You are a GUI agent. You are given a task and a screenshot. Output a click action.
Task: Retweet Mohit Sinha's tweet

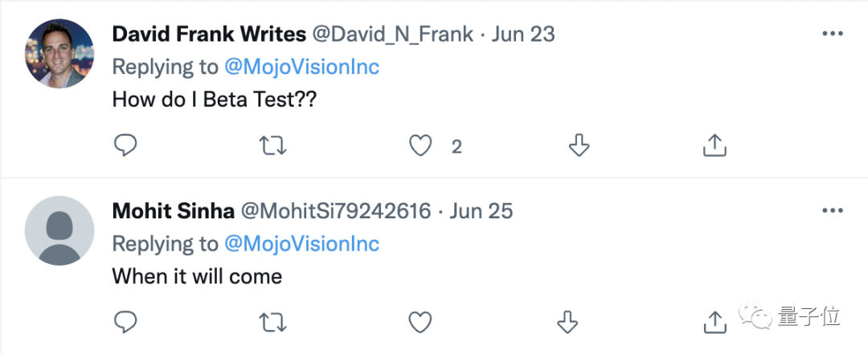click(274, 322)
